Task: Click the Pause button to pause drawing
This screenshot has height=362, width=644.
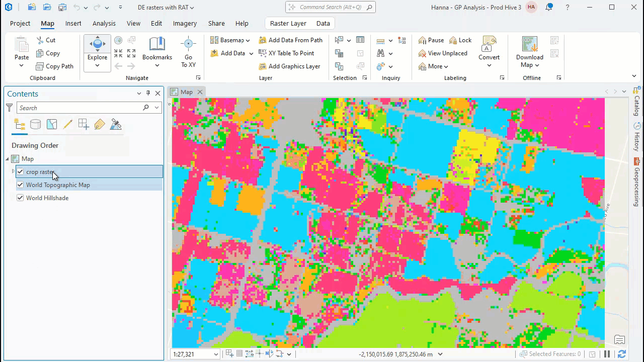Action: [431, 40]
